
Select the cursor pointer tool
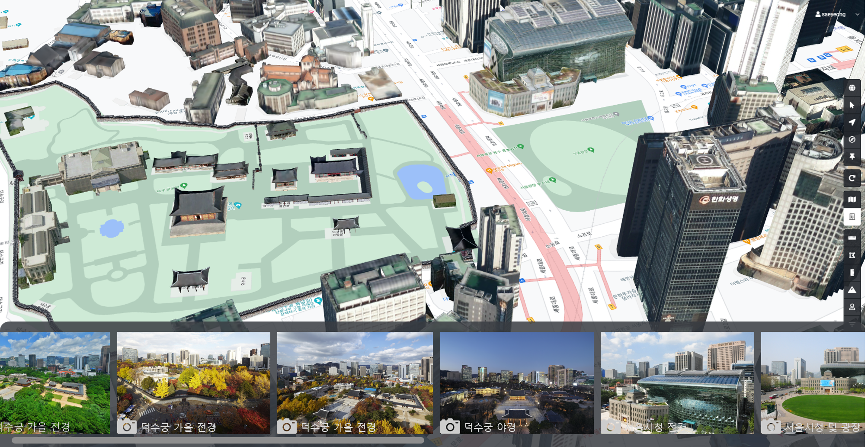tap(852, 105)
